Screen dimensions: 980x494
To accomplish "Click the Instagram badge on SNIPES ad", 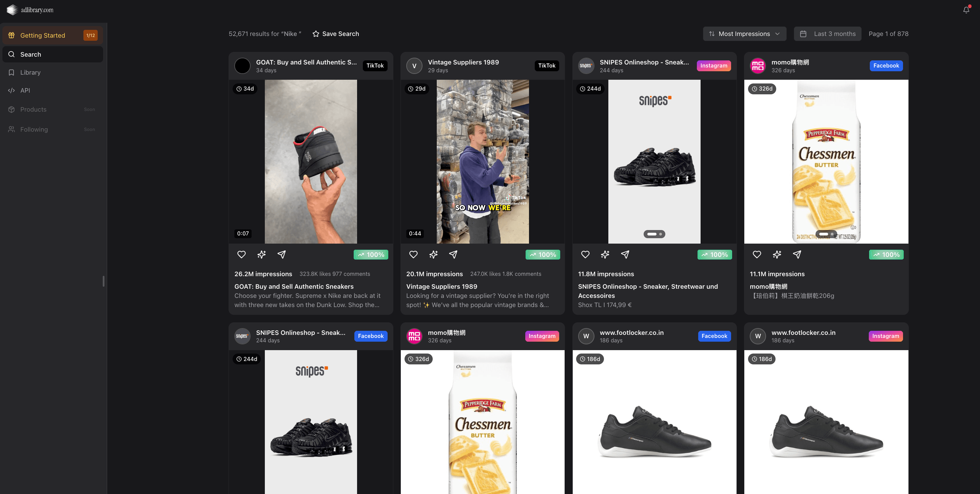I will pyautogui.click(x=713, y=65).
